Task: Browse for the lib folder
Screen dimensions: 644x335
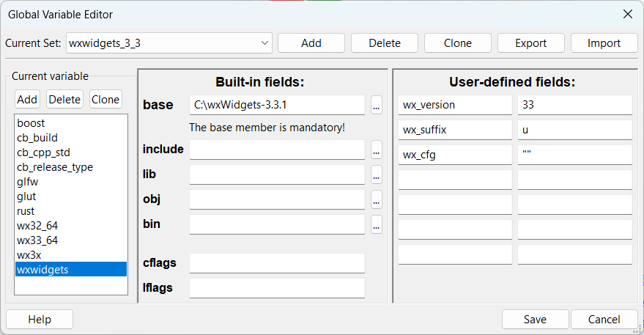Action: [x=376, y=174]
